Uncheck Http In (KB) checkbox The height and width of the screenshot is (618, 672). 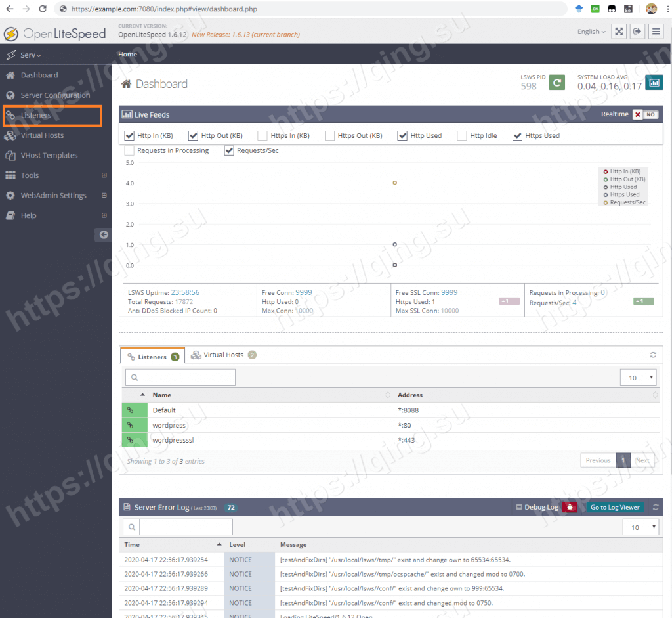129,135
